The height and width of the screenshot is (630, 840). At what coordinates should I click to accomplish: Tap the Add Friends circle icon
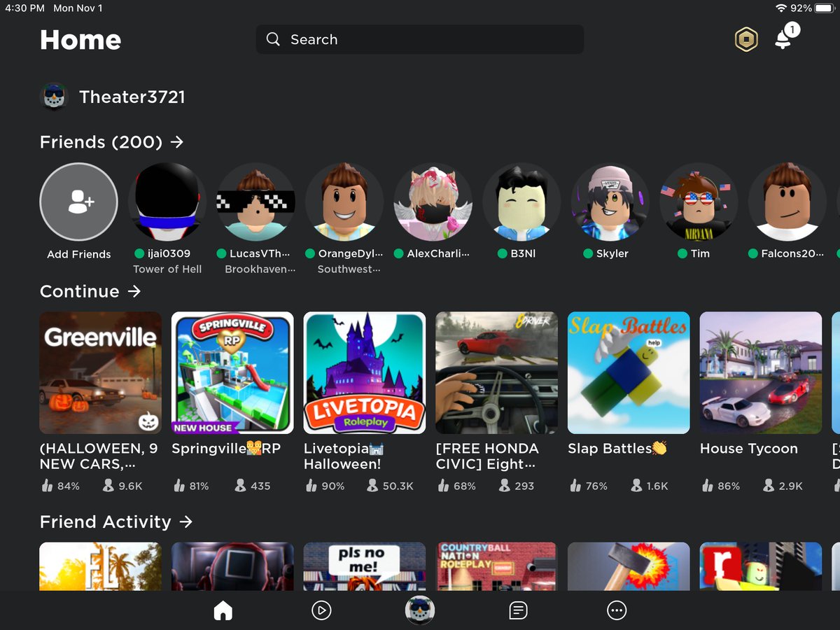pyautogui.click(x=79, y=202)
